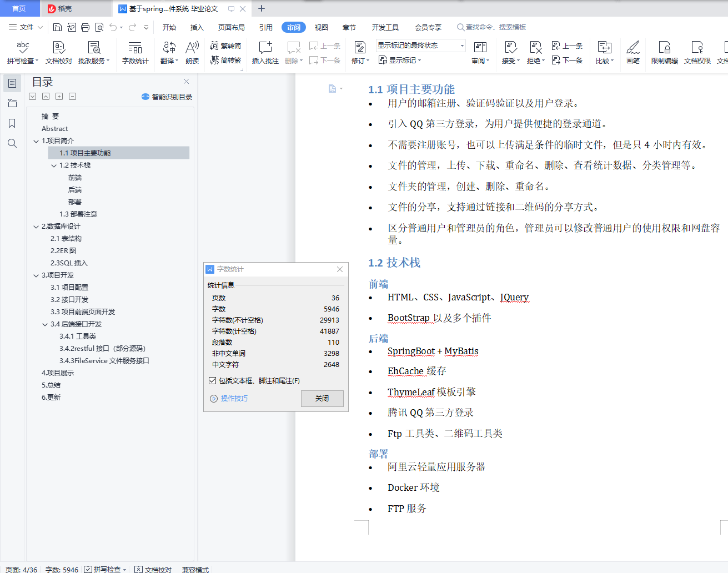
Task: Run document proofreading (文档校对) from ribbon
Action: (x=59, y=53)
